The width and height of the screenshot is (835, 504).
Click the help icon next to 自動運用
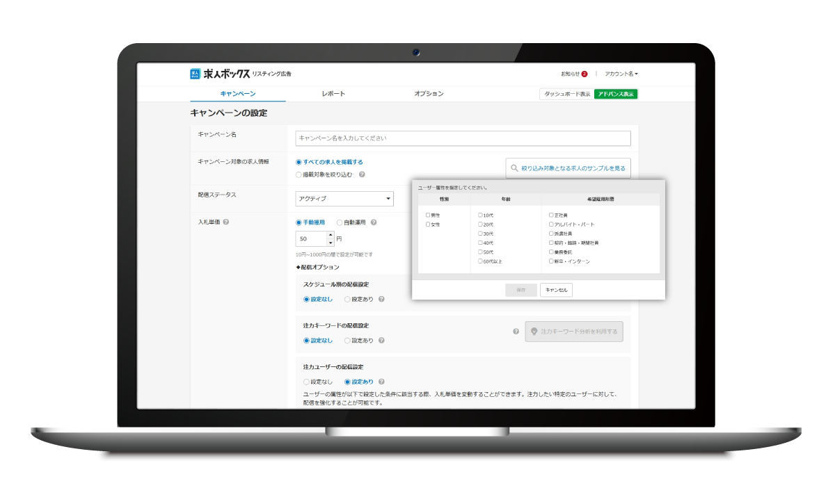click(x=373, y=222)
